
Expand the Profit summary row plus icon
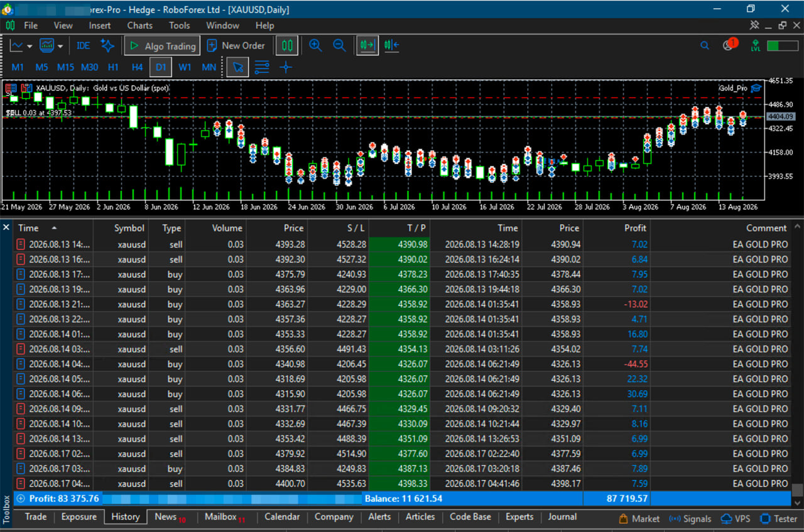pyautogui.click(x=21, y=499)
